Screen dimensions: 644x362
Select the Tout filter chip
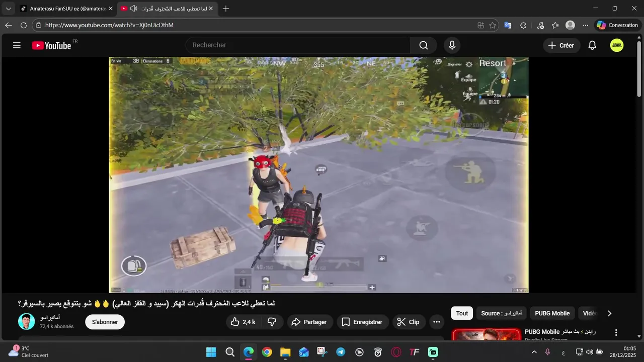pyautogui.click(x=462, y=313)
